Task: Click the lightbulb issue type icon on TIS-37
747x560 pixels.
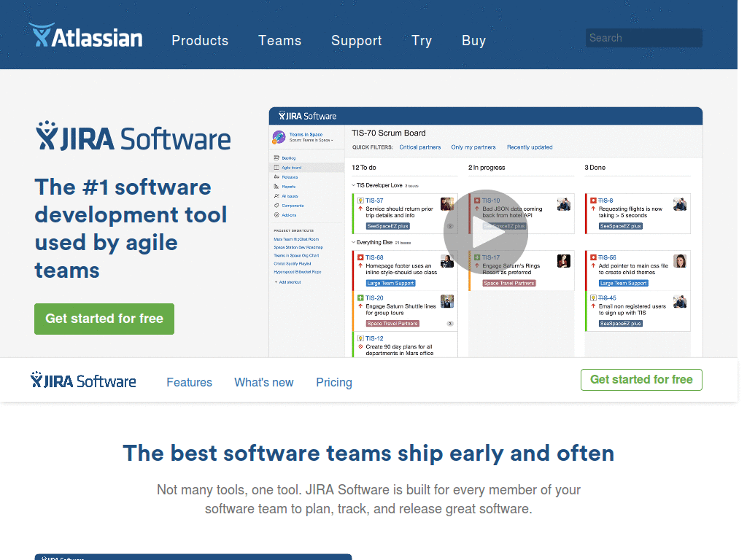Action: [360, 201]
